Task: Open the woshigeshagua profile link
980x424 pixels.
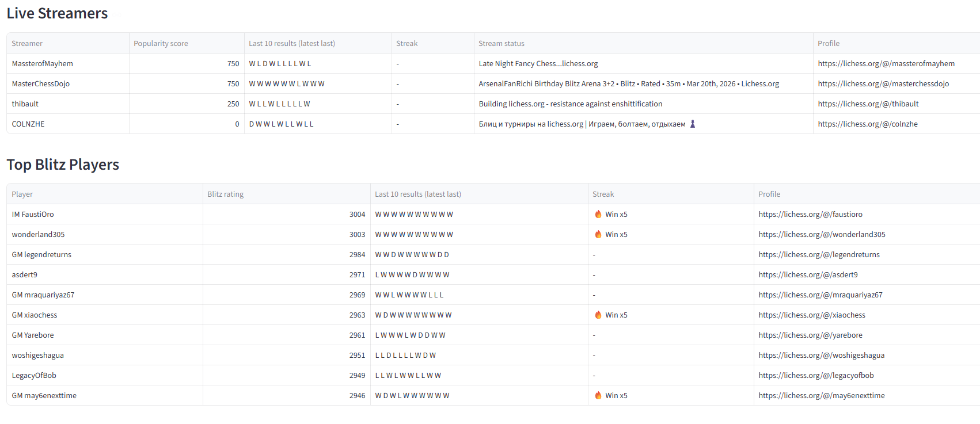Action: click(821, 355)
